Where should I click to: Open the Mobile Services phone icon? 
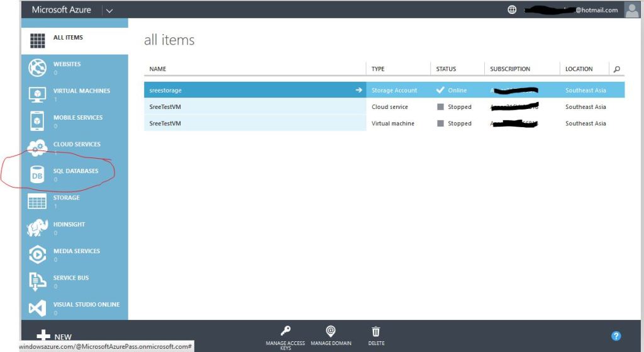pyautogui.click(x=38, y=121)
